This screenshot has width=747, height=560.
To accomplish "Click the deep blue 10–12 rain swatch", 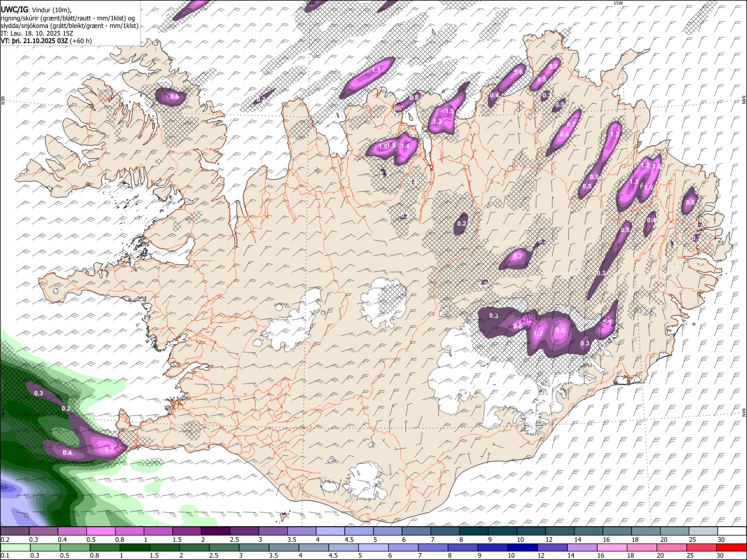I will 522,547.
